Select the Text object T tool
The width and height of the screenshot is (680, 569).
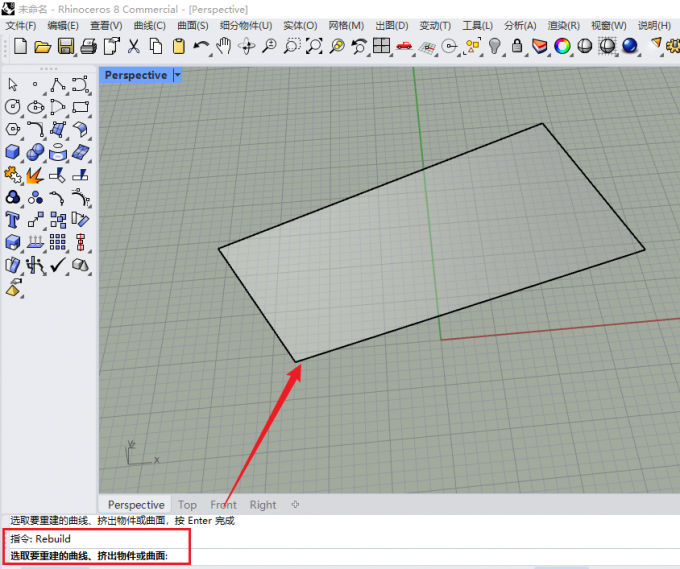click(13, 220)
